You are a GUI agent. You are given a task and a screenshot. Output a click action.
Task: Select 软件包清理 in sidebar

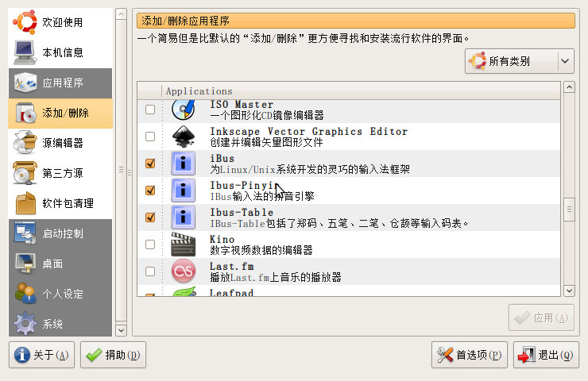point(60,203)
